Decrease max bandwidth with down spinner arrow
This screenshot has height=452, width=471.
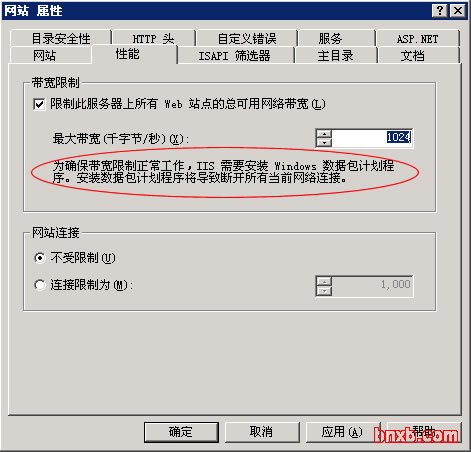pos(324,142)
